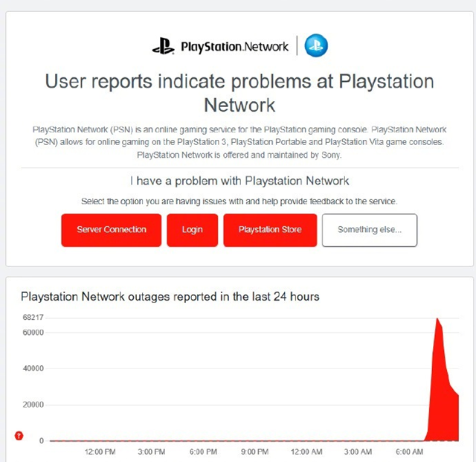The width and height of the screenshot is (476, 462).
Task: Click the 9:00 PM axis marker
Action: [254, 452]
